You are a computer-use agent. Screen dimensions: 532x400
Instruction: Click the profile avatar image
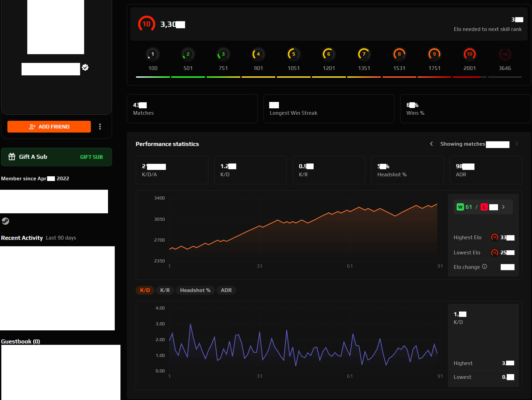coord(56,27)
